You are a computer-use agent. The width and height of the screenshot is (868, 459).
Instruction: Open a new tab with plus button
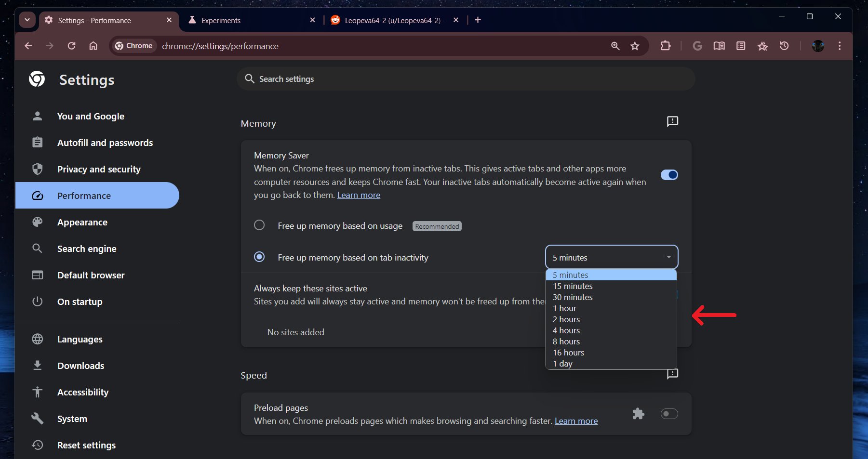[478, 20]
